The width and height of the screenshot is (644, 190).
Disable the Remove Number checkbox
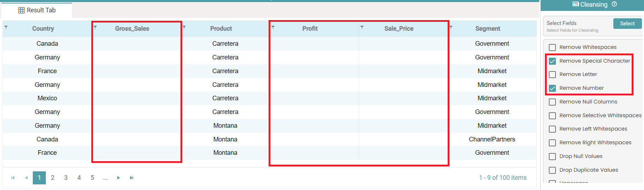[x=552, y=88]
